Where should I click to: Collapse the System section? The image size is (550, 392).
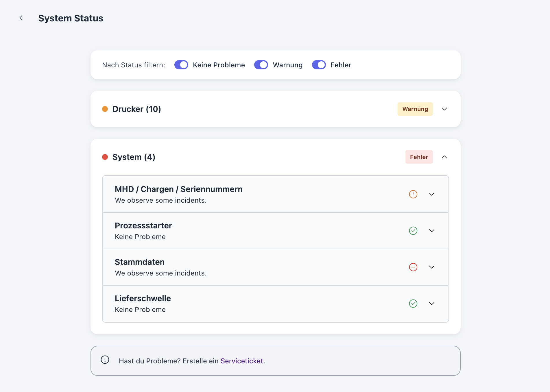pyautogui.click(x=444, y=157)
